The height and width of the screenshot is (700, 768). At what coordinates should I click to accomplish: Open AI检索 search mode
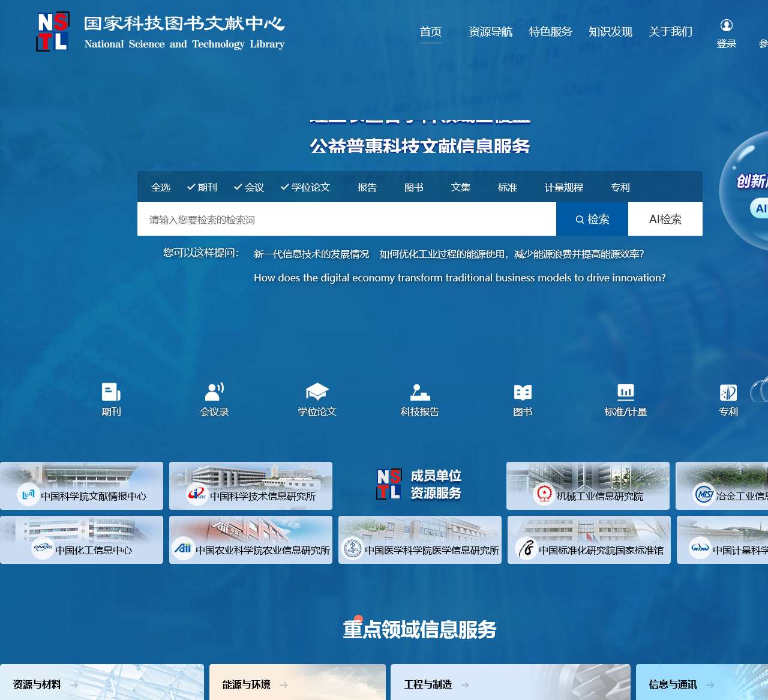click(x=665, y=220)
